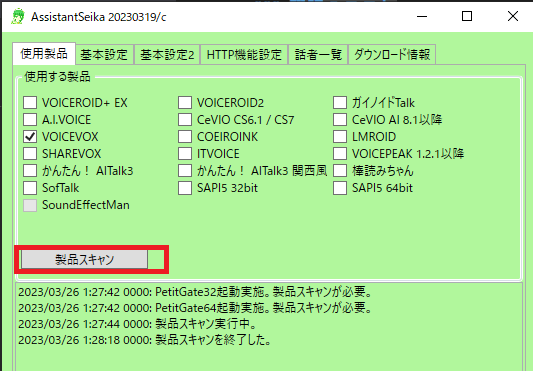
Task: Enable the A.I.VOICE checkbox
Action: (30, 119)
